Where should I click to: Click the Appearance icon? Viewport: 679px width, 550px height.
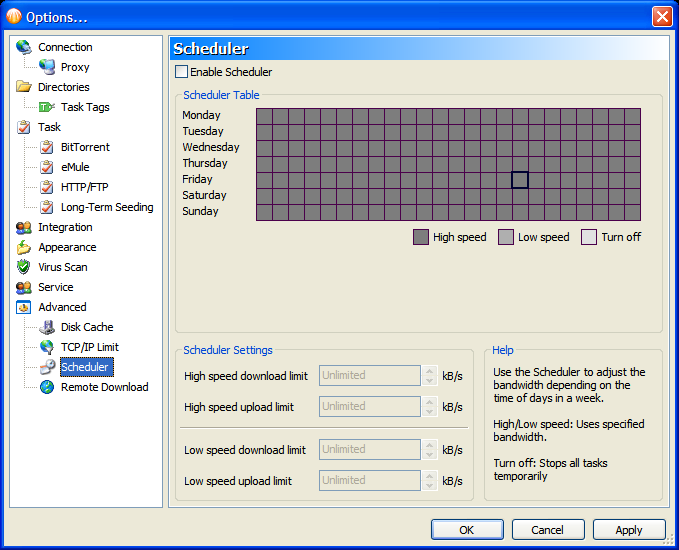pyautogui.click(x=24, y=247)
